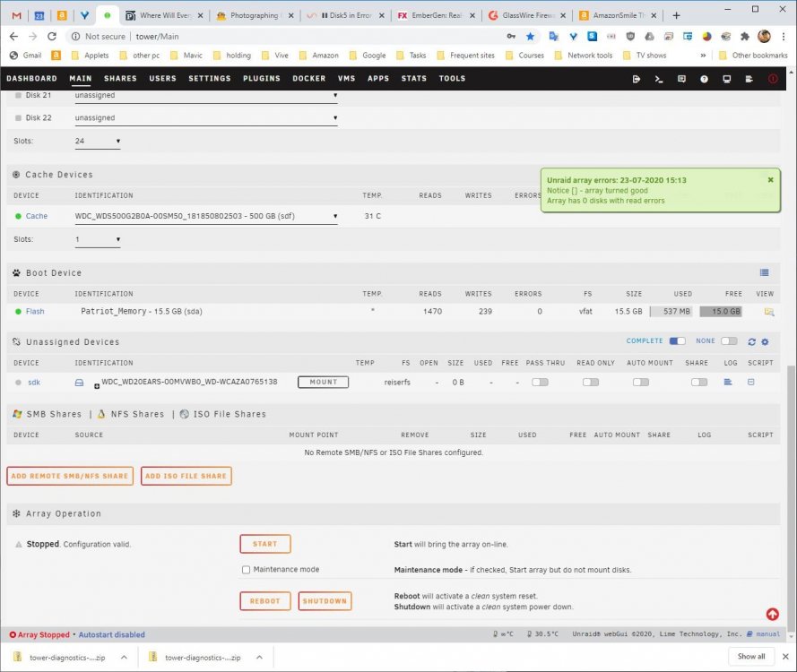Open the Chrome three-dot menu
797x672 pixels.
[x=784, y=36]
